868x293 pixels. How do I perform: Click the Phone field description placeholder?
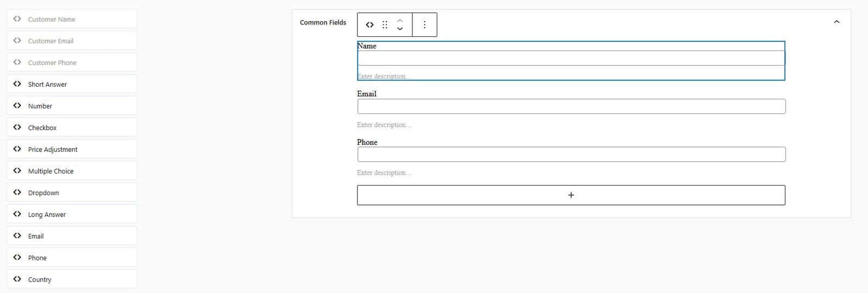tap(384, 173)
